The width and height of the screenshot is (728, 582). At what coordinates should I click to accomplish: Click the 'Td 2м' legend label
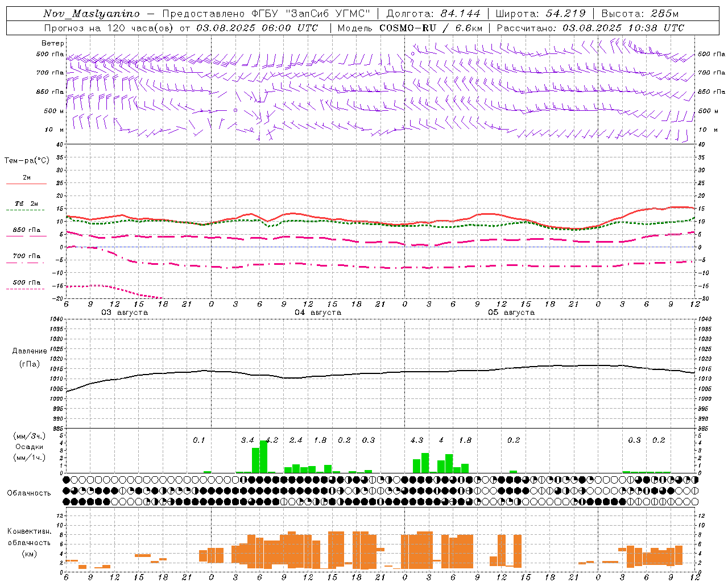26,203
